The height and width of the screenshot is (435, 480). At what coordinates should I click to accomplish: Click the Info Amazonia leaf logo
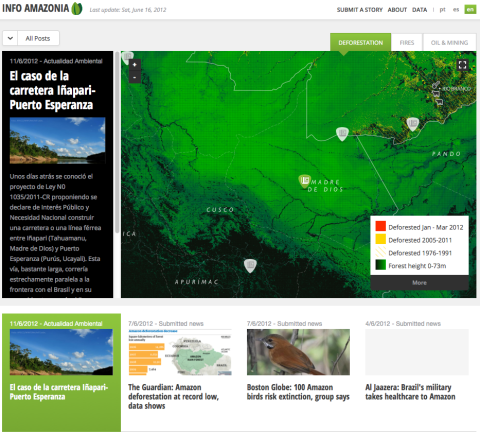point(77,8)
